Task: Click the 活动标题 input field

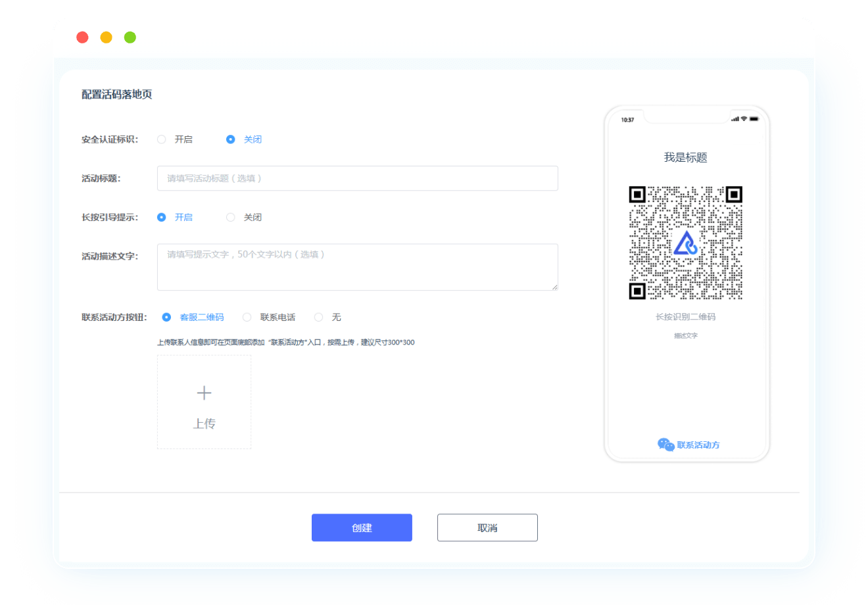Action: (x=357, y=178)
